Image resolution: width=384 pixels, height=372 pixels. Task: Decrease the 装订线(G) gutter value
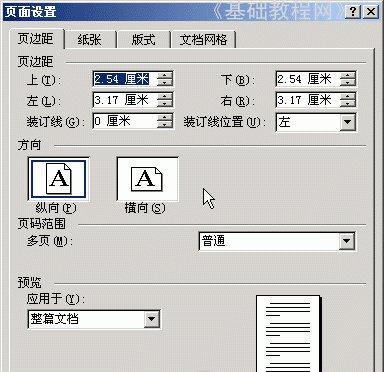165,125
